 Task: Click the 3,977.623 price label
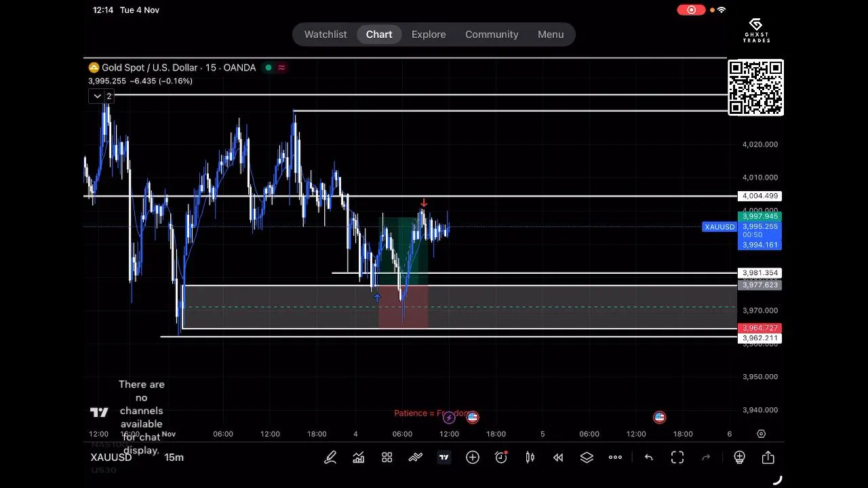click(x=759, y=285)
